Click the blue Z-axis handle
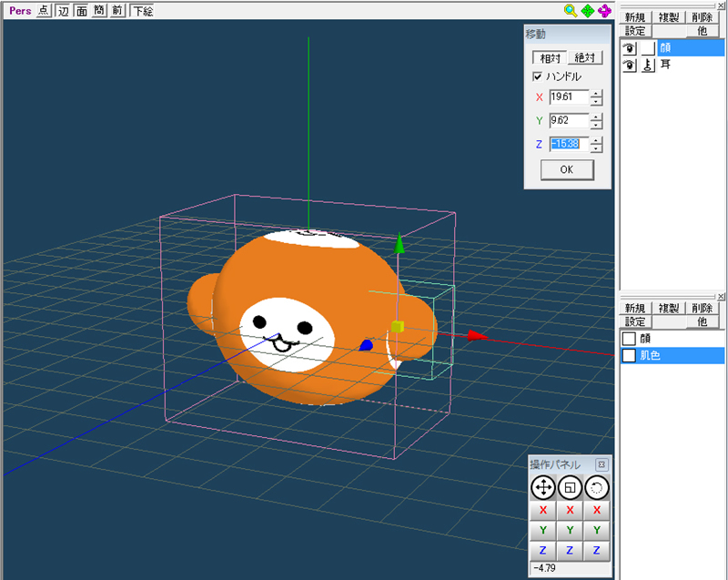The image size is (728, 580). pyautogui.click(x=367, y=345)
